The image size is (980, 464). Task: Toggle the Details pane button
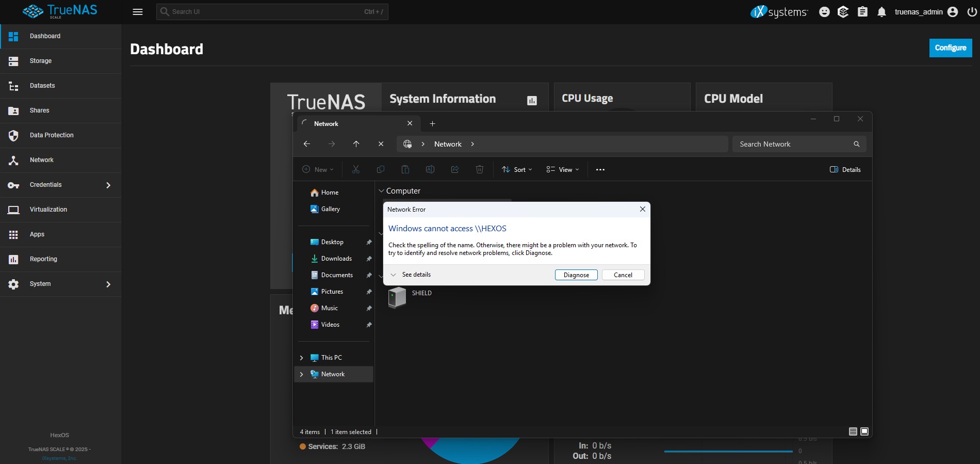[x=845, y=169]
